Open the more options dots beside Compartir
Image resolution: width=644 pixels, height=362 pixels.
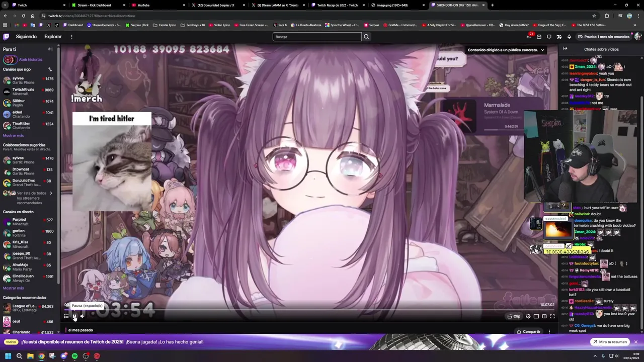549,331
